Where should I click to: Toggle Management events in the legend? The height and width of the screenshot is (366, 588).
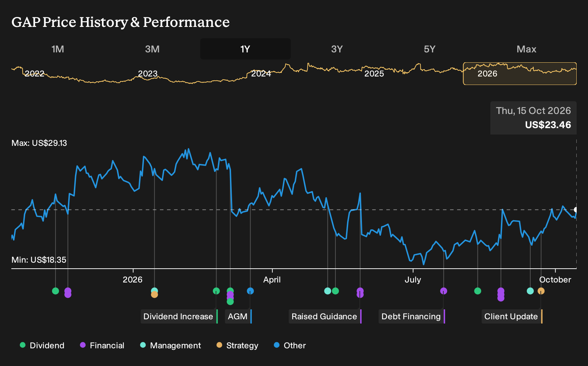pyautogui.click(x=171, y=345)
